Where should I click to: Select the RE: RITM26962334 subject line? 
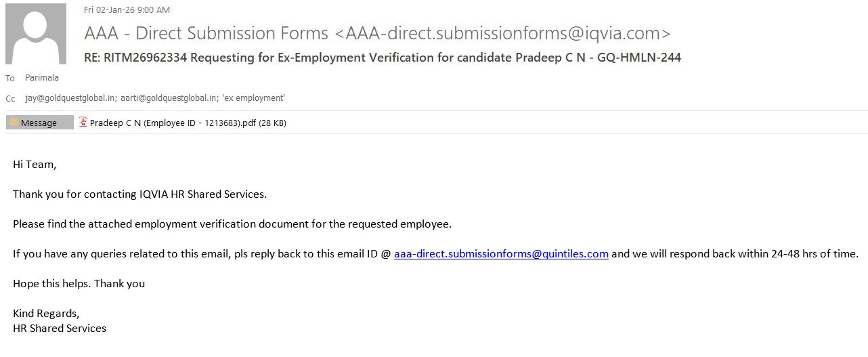coord(383,58)
